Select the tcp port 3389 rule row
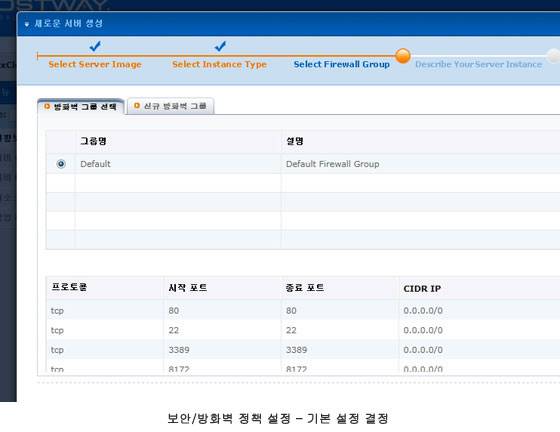The image size is (560, 432). tap(303, 350)
